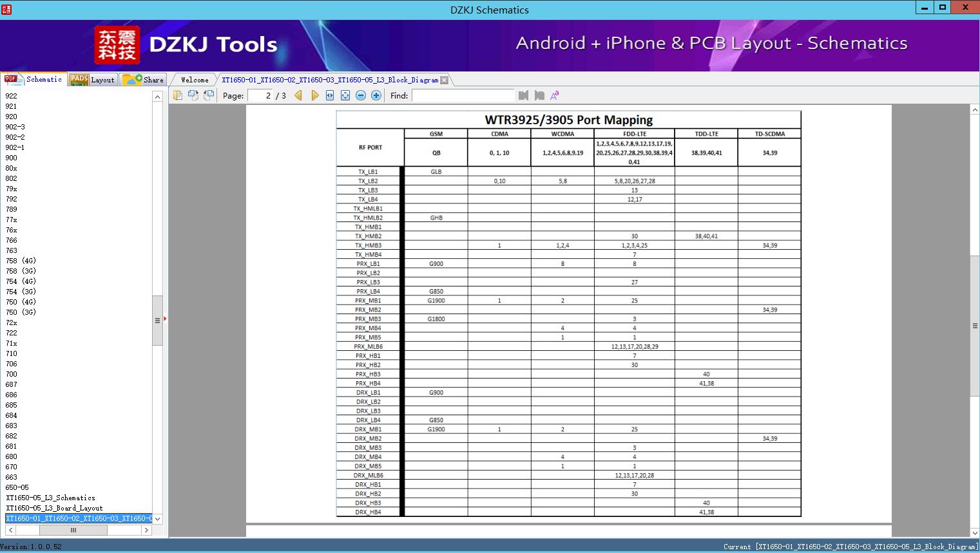Select item 700 in the list

tap(12, 374)
